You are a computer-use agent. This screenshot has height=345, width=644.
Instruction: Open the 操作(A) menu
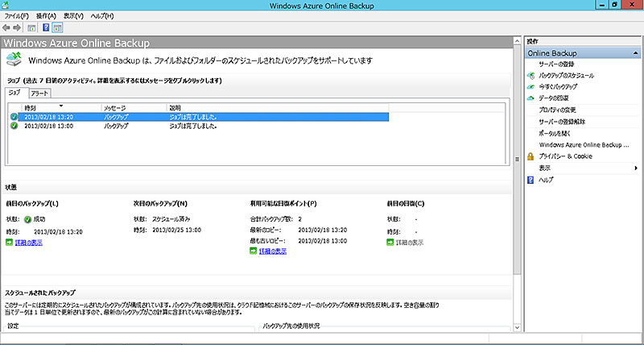44,15
